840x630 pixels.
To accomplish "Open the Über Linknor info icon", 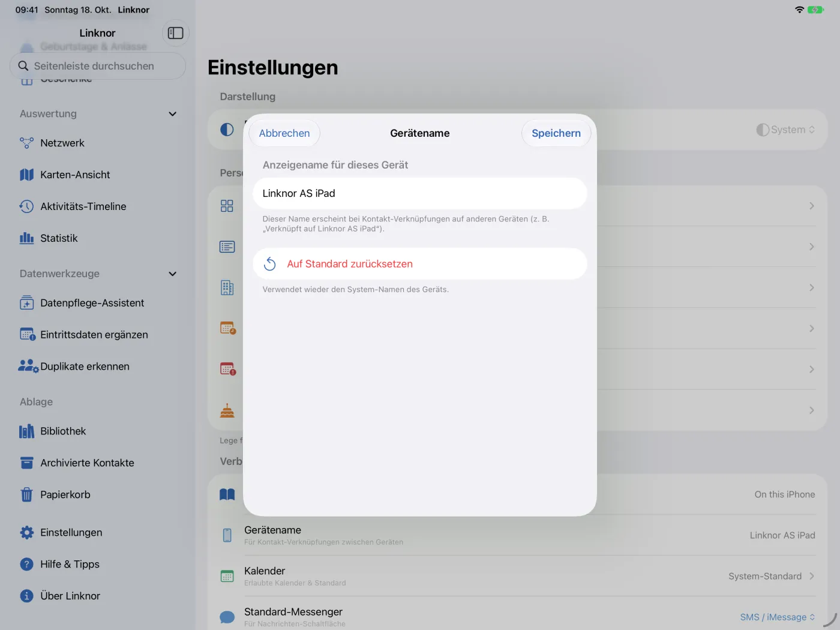I will point(26,596).
